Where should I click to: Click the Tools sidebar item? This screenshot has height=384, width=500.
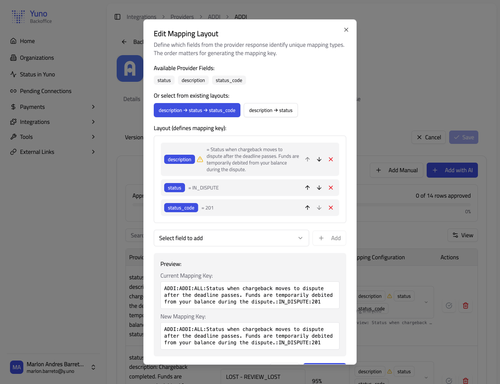(26, 137)
